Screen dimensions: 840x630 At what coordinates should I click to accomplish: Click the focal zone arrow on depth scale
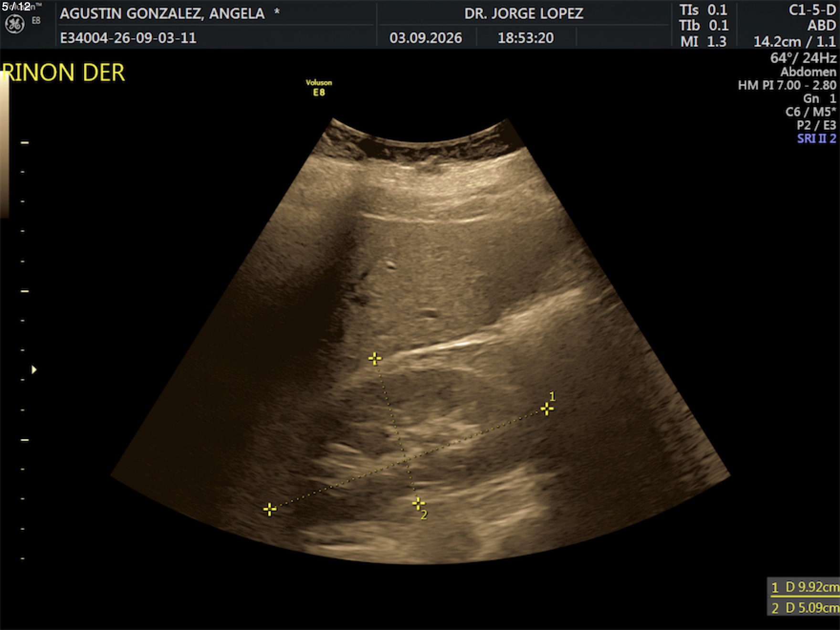tap(34, 369)
